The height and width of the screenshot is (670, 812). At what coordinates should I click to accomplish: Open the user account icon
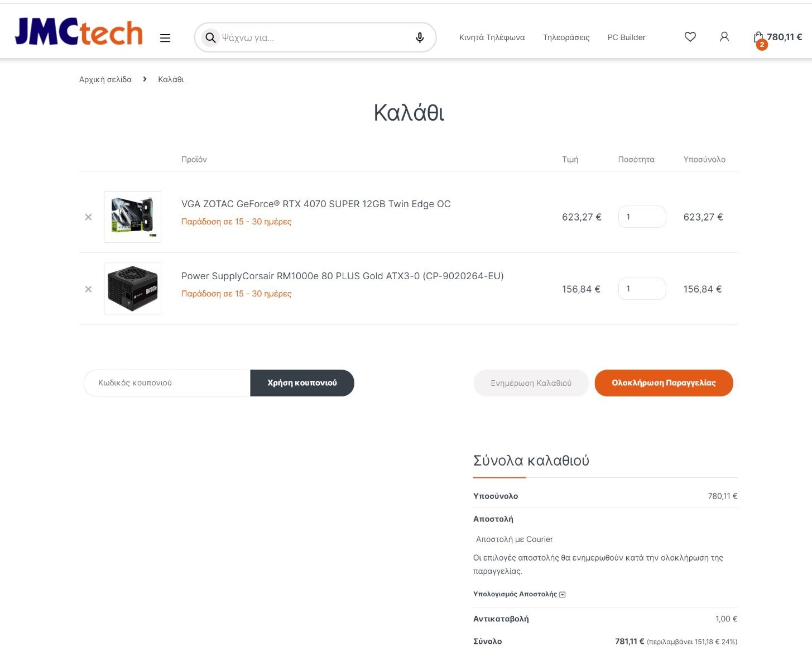coord(724,37)
